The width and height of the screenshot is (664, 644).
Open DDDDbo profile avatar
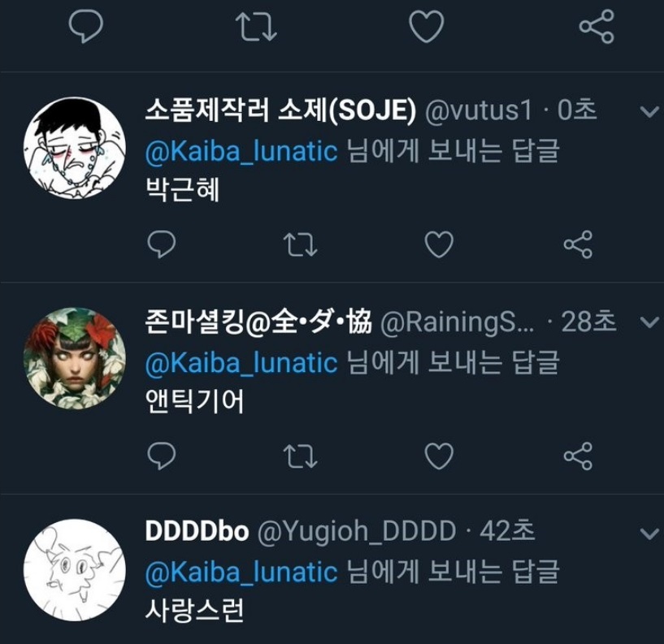click(75, 570)
